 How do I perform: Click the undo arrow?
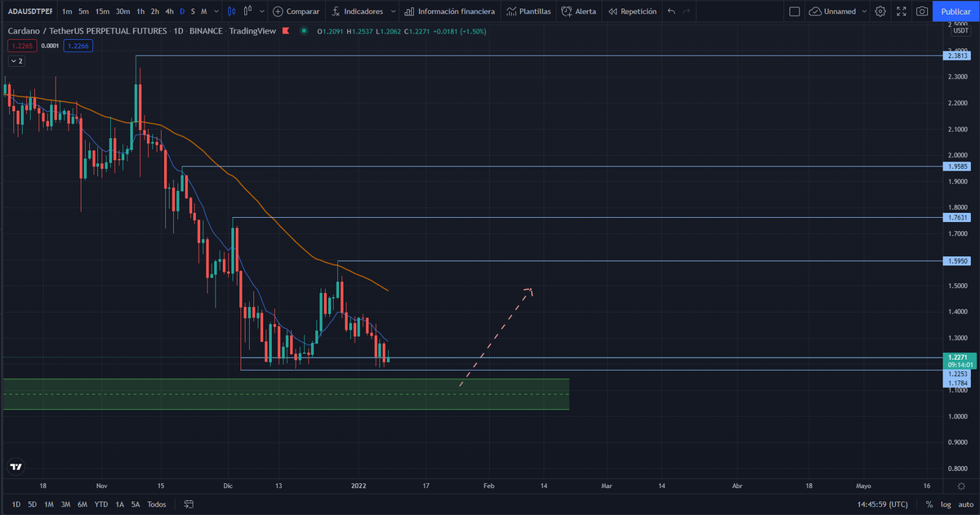[x=671, y=11]
